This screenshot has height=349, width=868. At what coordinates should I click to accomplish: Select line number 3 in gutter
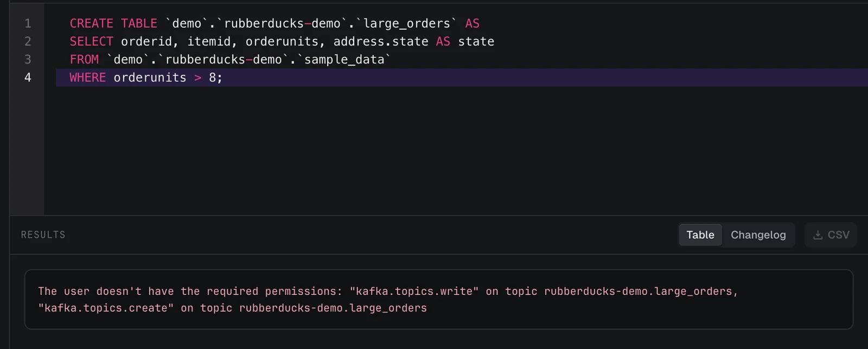28,59
